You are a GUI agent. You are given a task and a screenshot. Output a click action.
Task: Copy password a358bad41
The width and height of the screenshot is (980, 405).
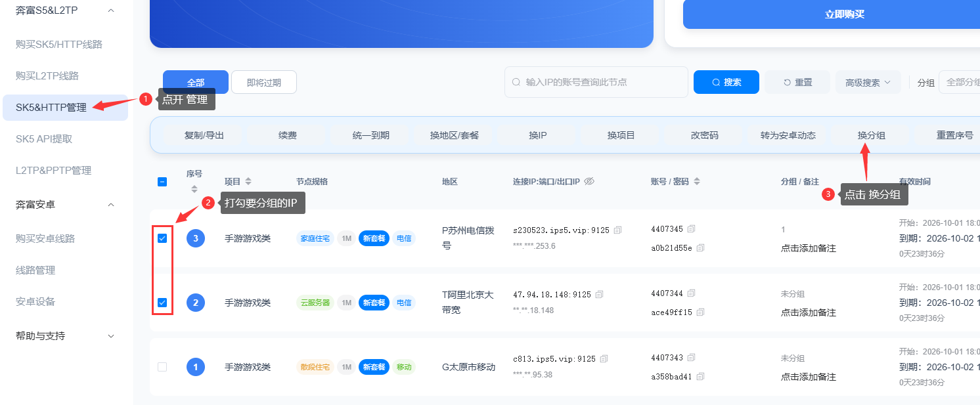pos(700,377)
